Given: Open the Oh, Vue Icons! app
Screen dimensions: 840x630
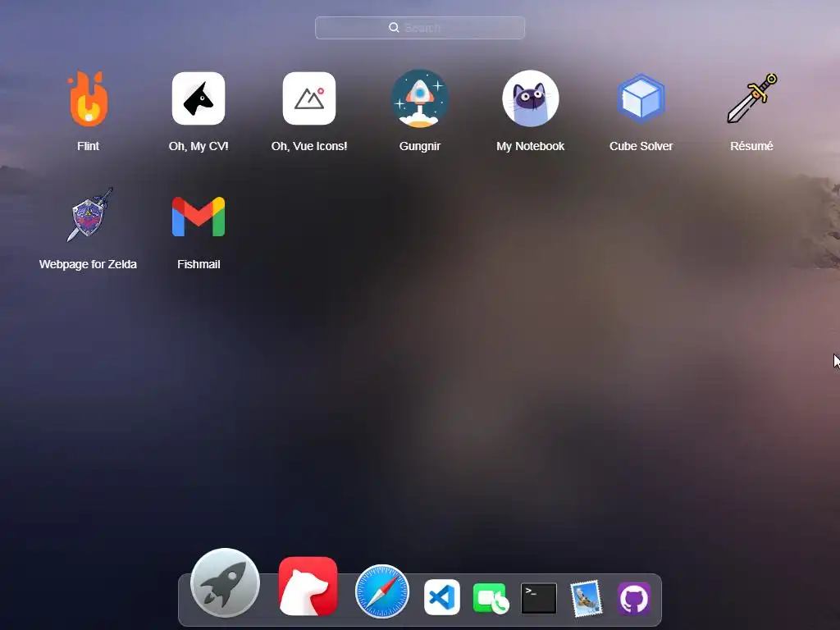Looking at the screenshot, I should pyautogui.click(x=309, y=98).
